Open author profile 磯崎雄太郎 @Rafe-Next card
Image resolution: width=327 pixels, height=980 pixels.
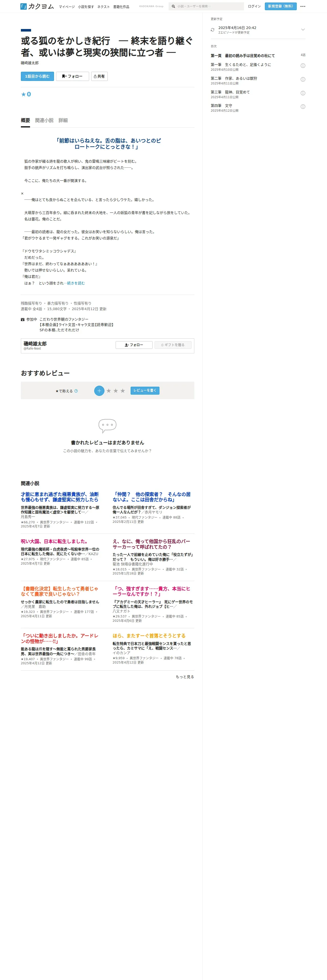[35, 345]
